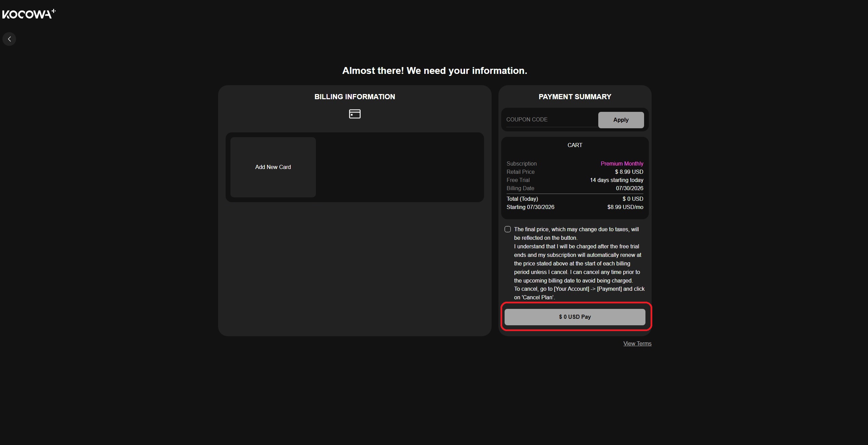Apply the coupon code
This screenshot has width=868, height=445.
tap(621, 120)
